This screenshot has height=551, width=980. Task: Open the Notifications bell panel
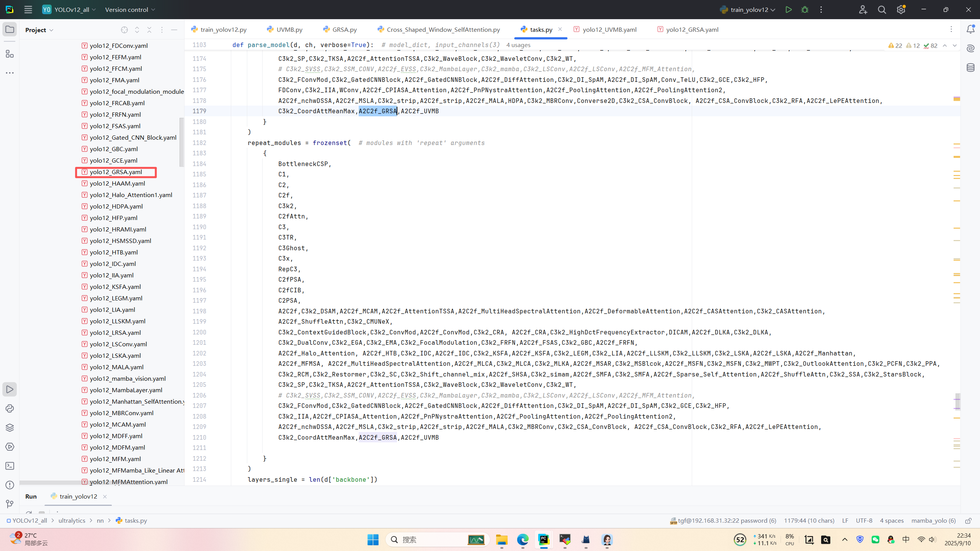[x=970, y=29]
